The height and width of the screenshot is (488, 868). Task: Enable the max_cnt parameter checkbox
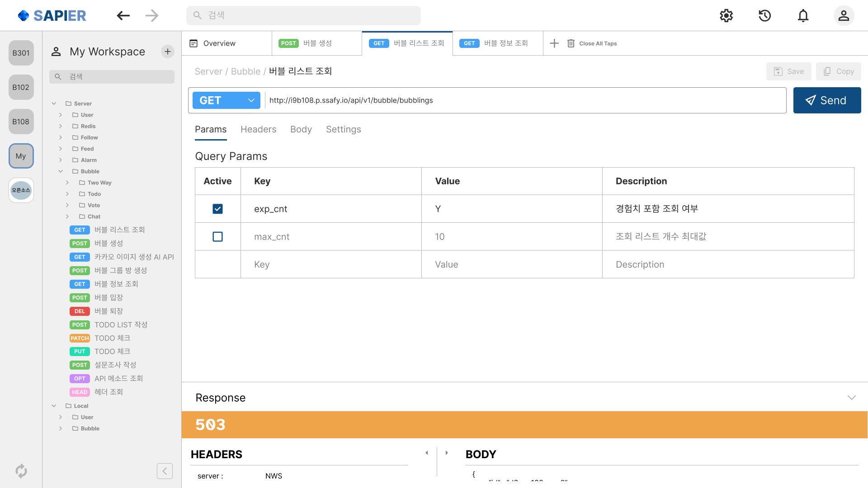pos(217,237)
